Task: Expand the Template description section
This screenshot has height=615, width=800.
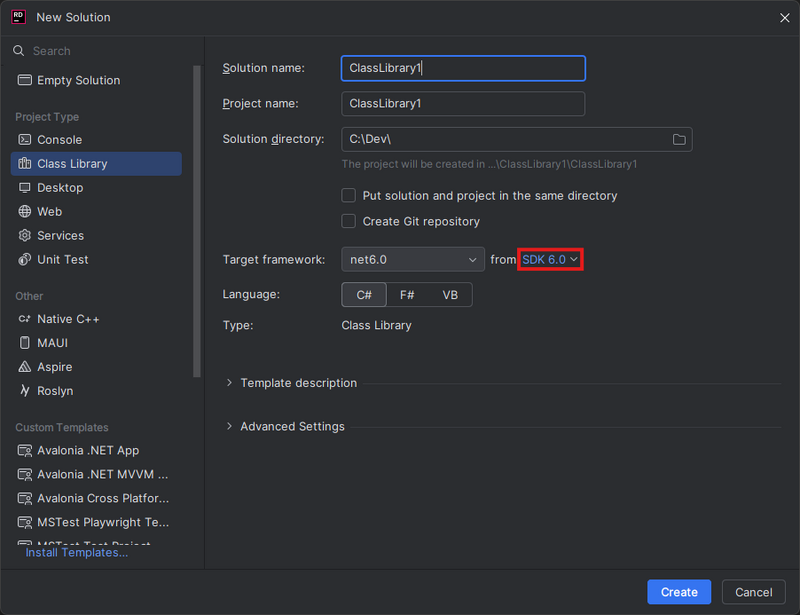Action: point(229,383)
